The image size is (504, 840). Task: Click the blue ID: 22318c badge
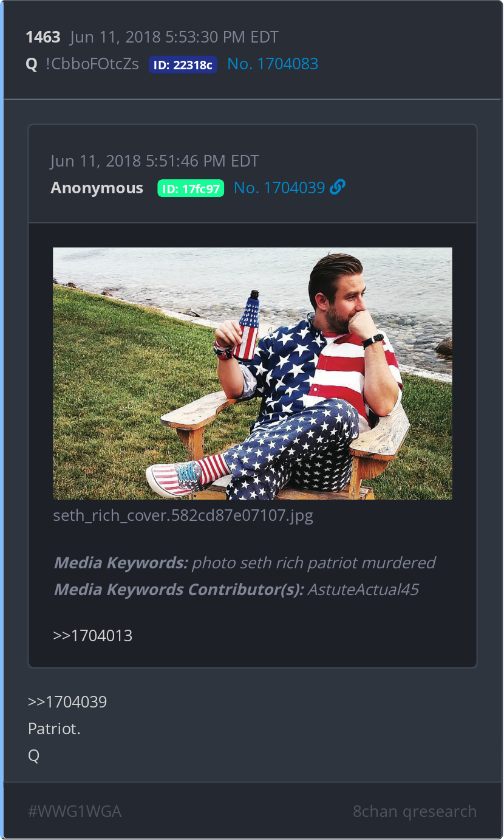pos(183,64)
